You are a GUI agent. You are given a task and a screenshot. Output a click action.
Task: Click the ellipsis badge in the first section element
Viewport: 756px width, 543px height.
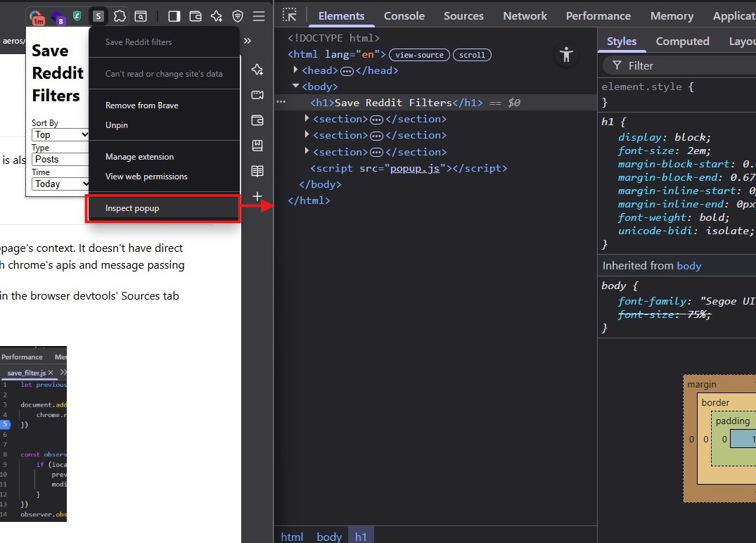coord(376,120)
